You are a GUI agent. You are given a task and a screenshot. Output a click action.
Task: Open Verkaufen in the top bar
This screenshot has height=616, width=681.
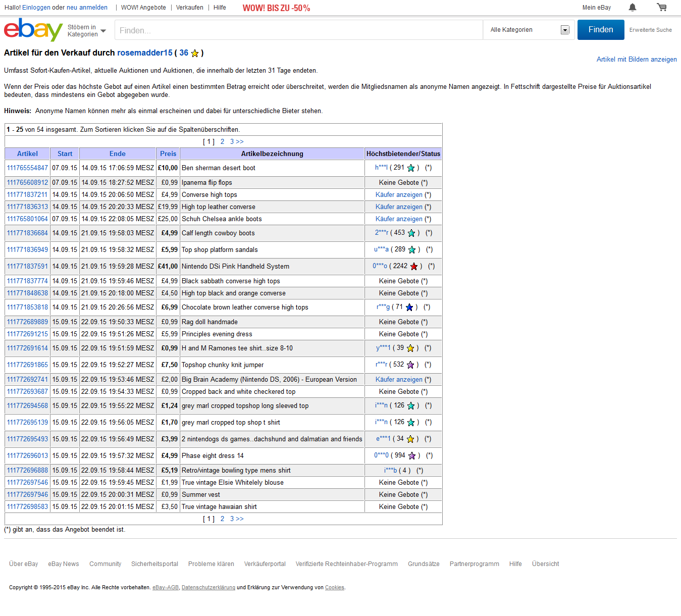coord(190,8)
